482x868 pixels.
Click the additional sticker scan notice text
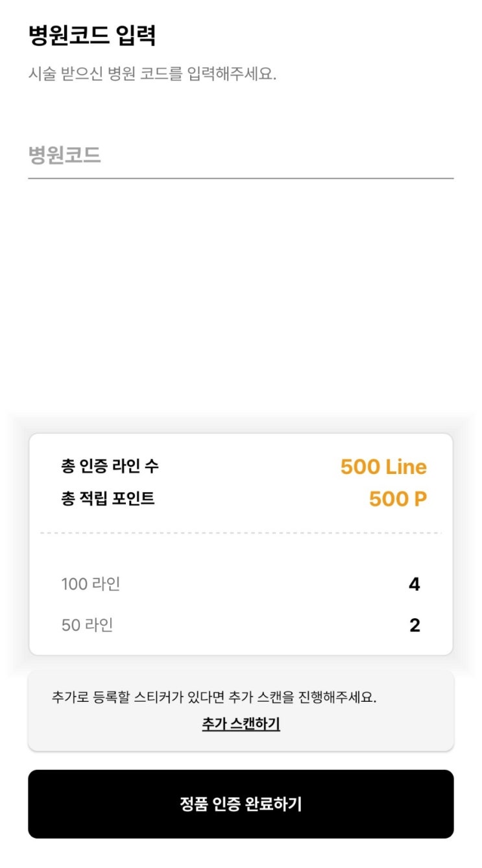(x=214, y=698)
